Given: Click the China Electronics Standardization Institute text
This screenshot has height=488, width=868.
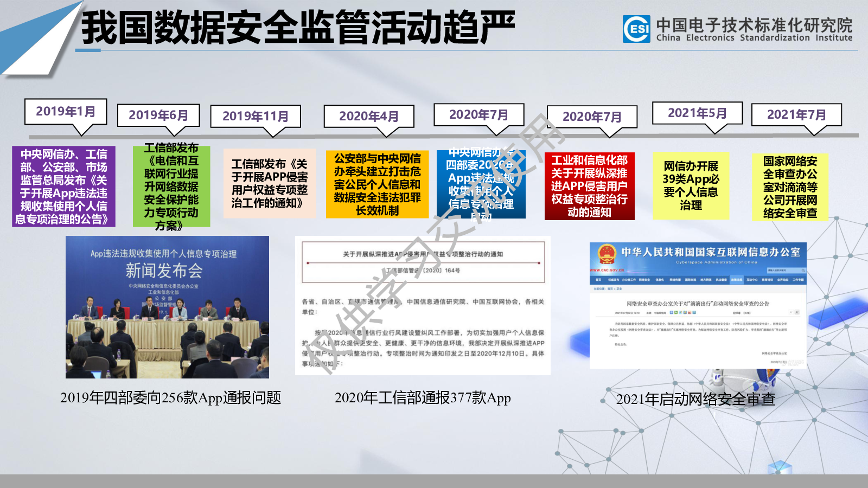Looking at the screenshot, I should point(754,38).
